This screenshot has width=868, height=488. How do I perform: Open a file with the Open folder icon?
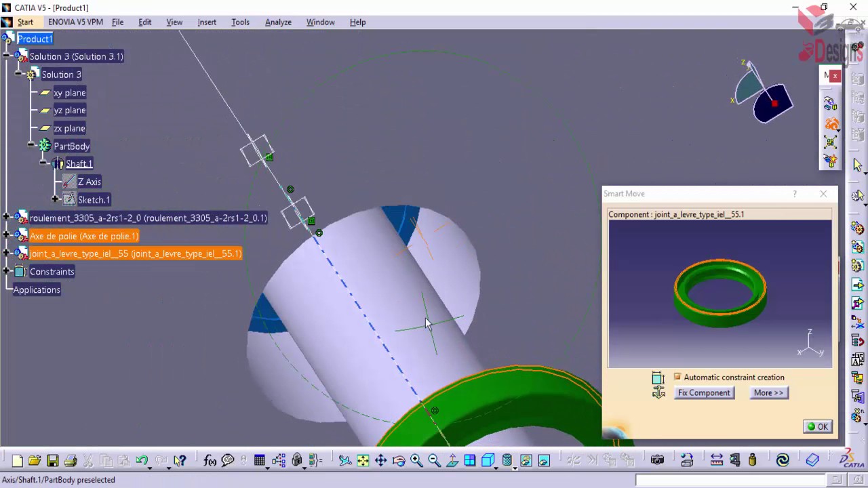point(35,461)
